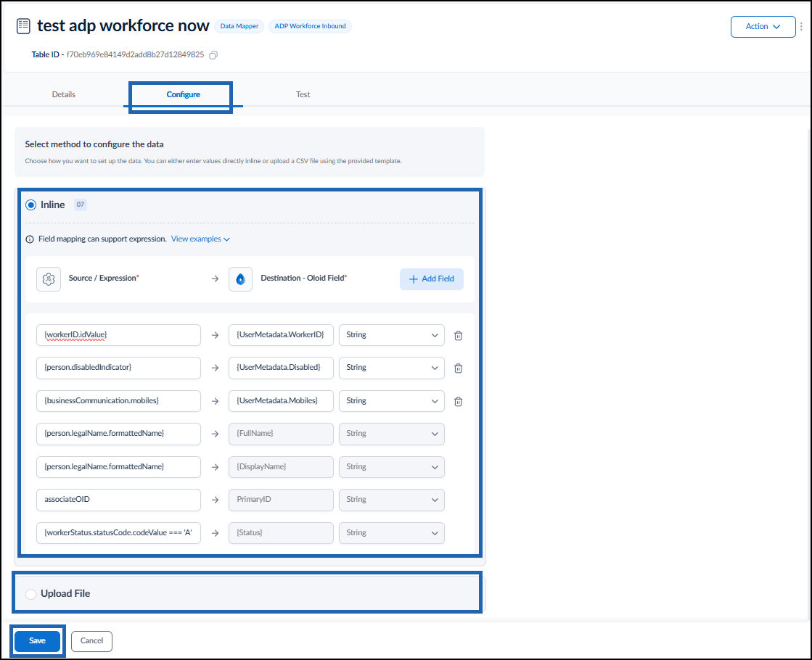Switch to the Test tab
Screen dimensions: 812x660
pos(303,95)
